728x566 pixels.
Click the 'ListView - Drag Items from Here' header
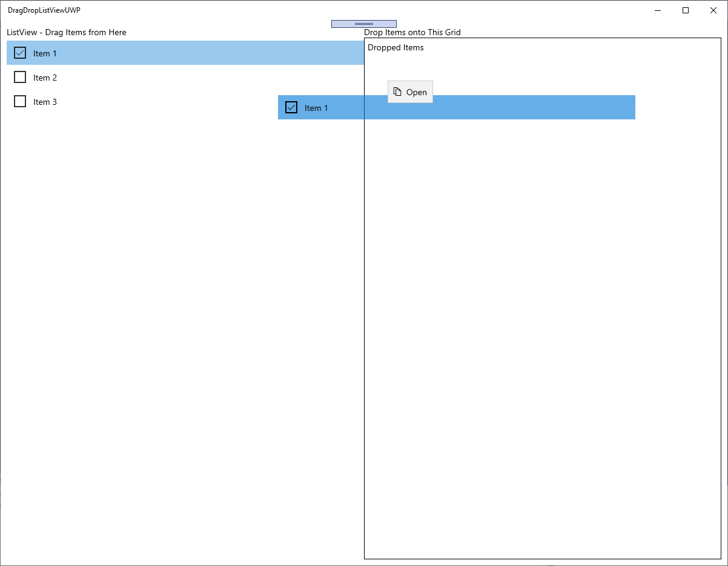click(66, 32)
